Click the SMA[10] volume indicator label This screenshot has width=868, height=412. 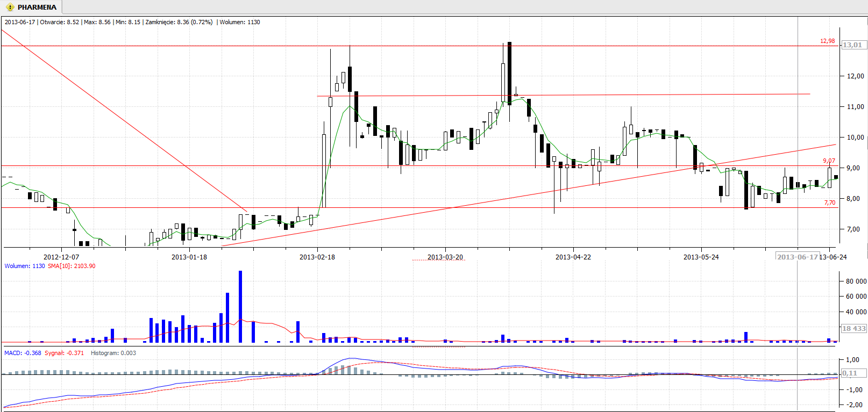pos(72,266)
